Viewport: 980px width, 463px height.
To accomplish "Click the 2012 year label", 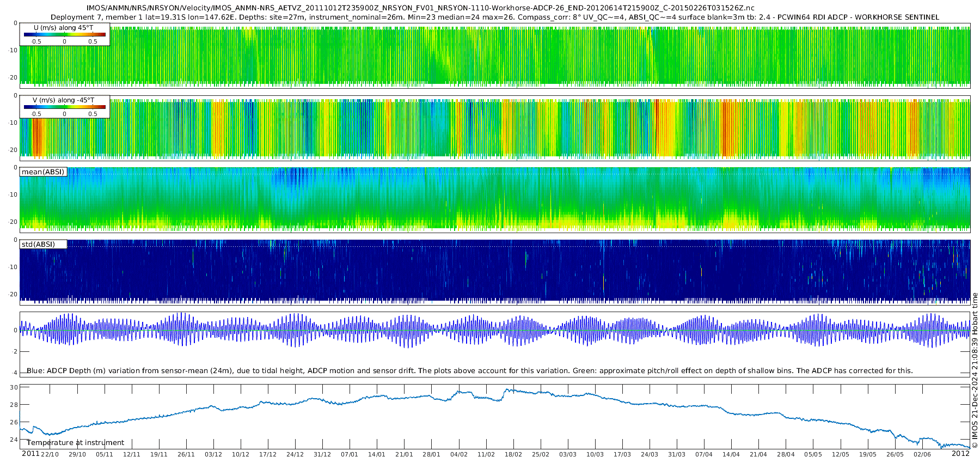I will click(960, 453).
